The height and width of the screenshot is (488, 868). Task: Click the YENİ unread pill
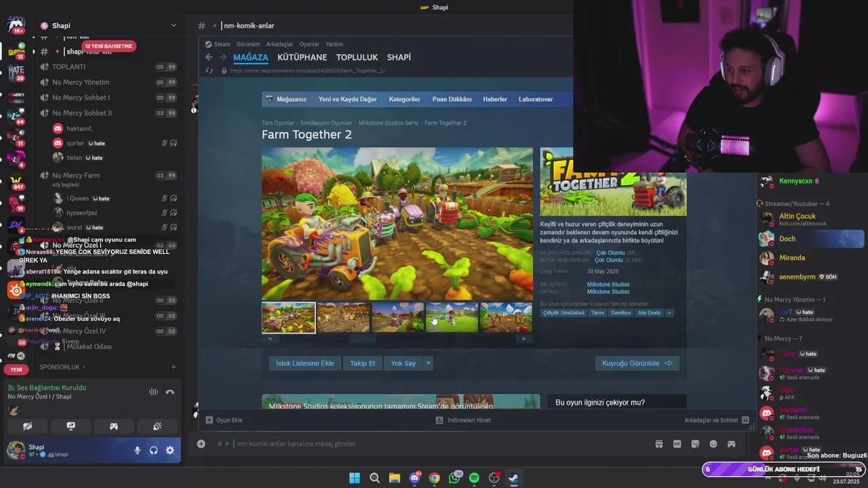[x=16, y=369]
